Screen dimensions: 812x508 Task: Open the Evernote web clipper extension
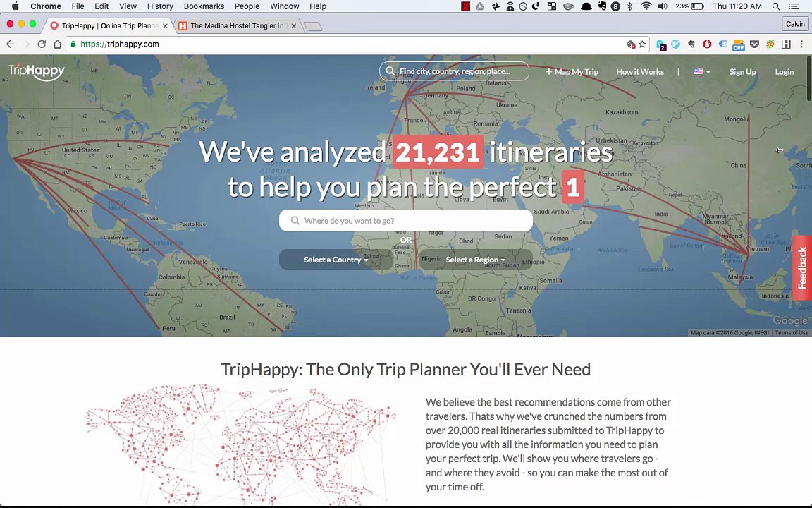point(691,44)
